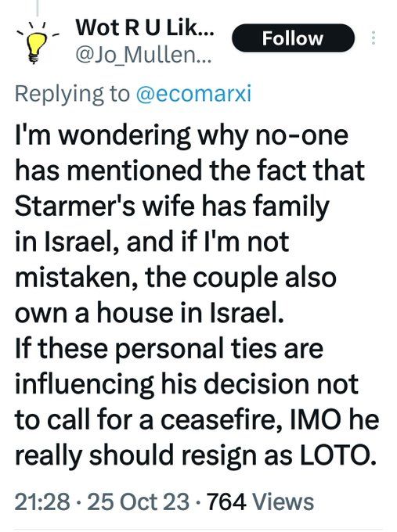Click the Follow button
The image size is (397, 532).
tap(293, 38)
